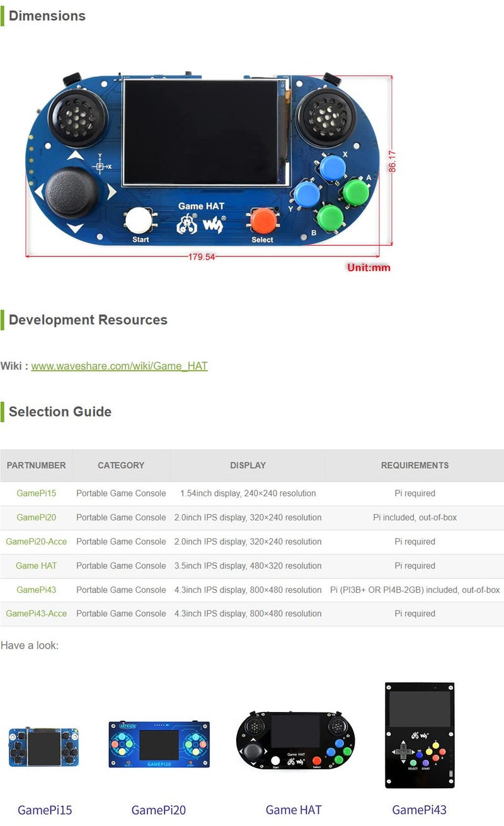Click the white Start button on the board
Screen dimensions: 504x826
(x=139, y=221)
